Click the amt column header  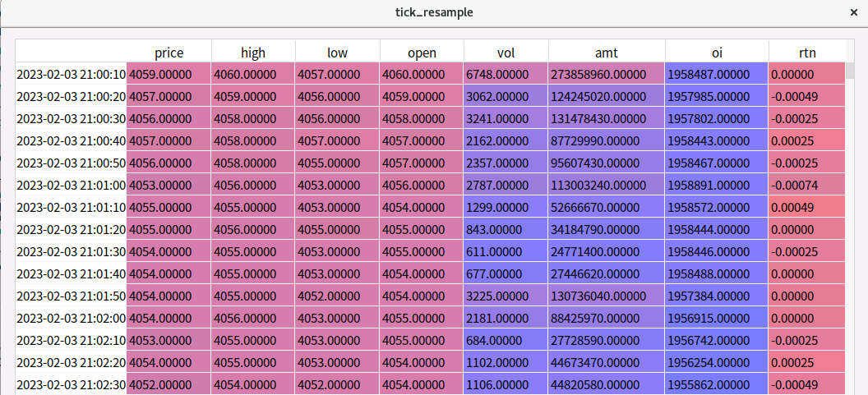coord(607,53)
